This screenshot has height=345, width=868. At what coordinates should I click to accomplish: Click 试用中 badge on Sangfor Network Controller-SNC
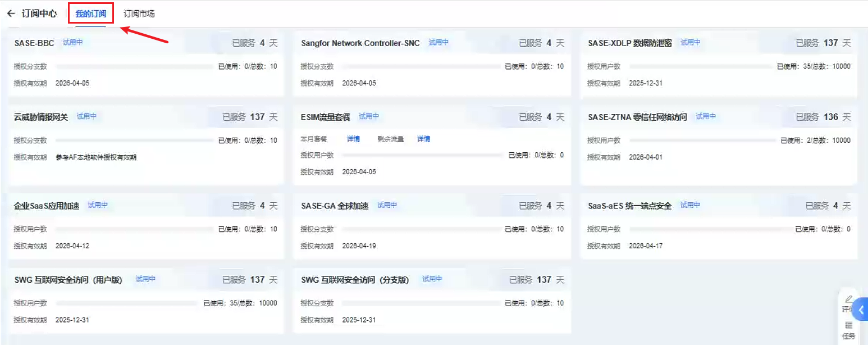(438, 42)
